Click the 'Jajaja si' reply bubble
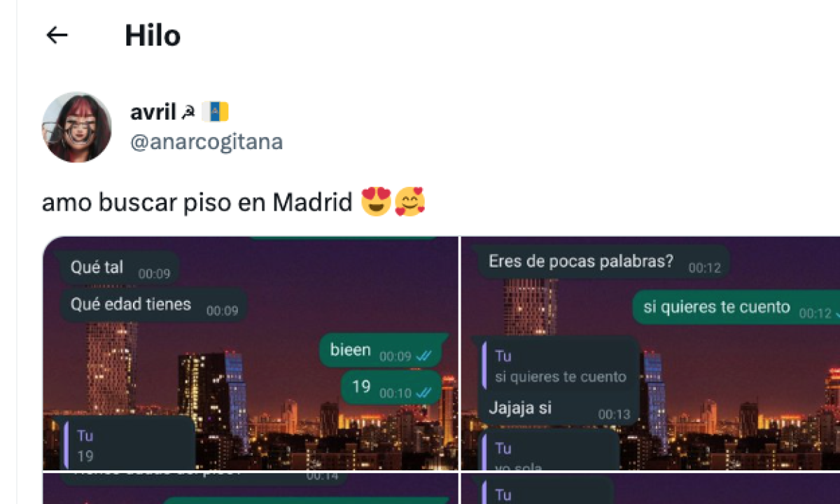 tap(558, 381)
